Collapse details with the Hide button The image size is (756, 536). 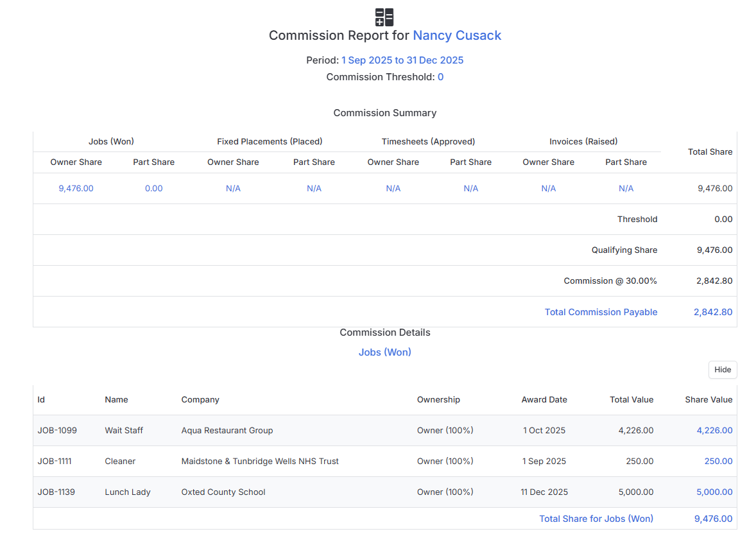[x=723, y=370]
